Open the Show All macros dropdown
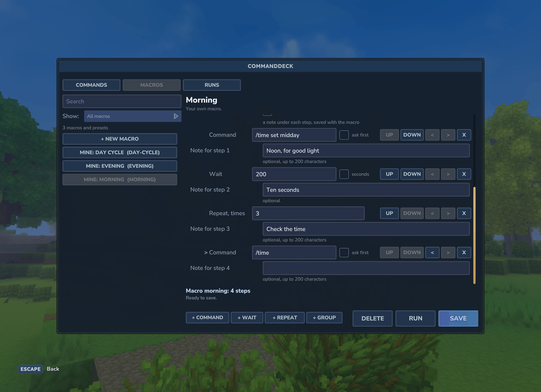Image resolution: width=541 pixels, height=392 pixels. click(x=133, y=116)
